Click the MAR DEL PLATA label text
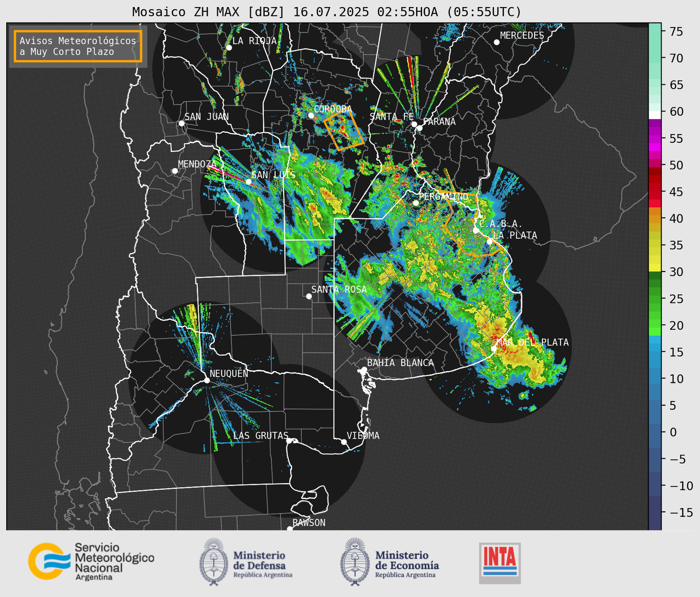This screenshot has width=700, height=597. (532, 342)
